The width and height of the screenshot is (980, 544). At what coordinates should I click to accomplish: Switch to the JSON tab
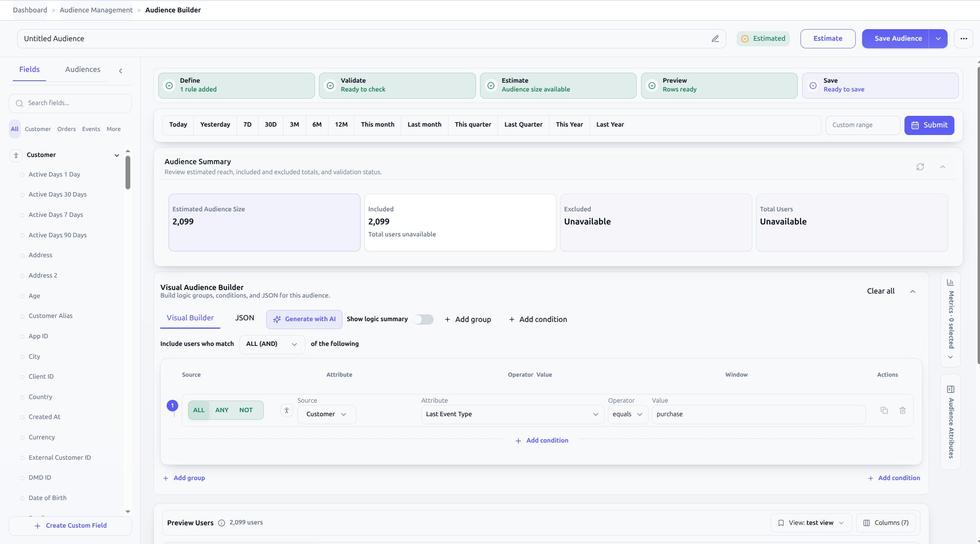point(245,318)
